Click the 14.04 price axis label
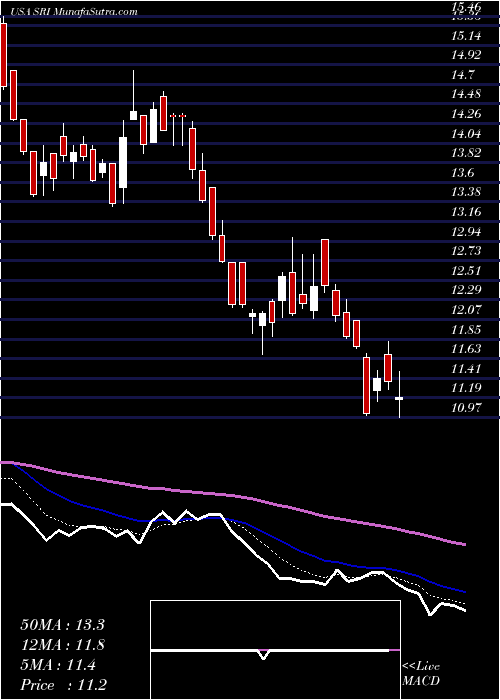Image resolution: width=500 pixels, height=700 pixels. click(x=467, y=133)
